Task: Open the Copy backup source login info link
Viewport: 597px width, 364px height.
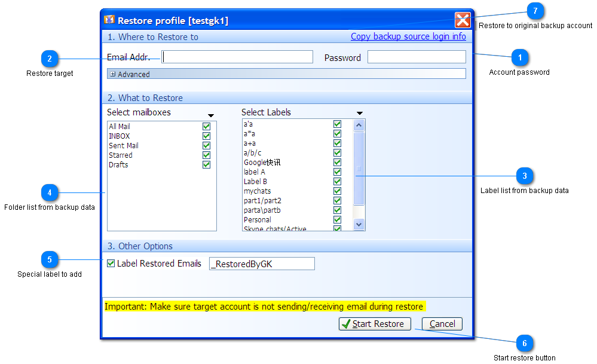Action: tap(408, 36)
